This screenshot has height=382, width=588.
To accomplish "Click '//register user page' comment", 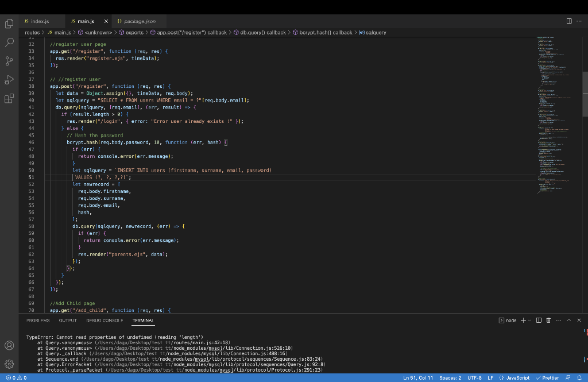I will coord(78,44).
